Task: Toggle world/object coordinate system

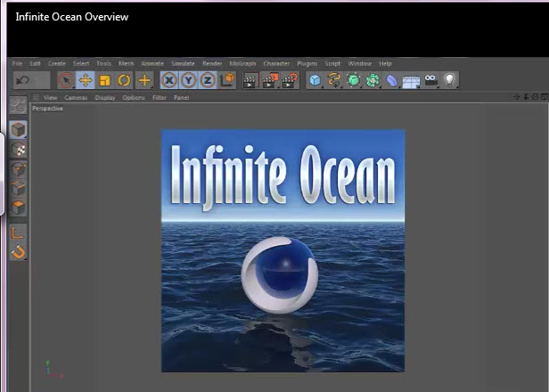Action: [227, 80]
